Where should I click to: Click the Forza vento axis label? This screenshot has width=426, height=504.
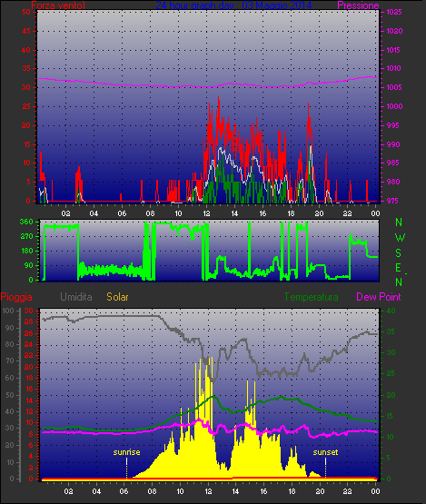pyautogui.click(x=58, y=5)
